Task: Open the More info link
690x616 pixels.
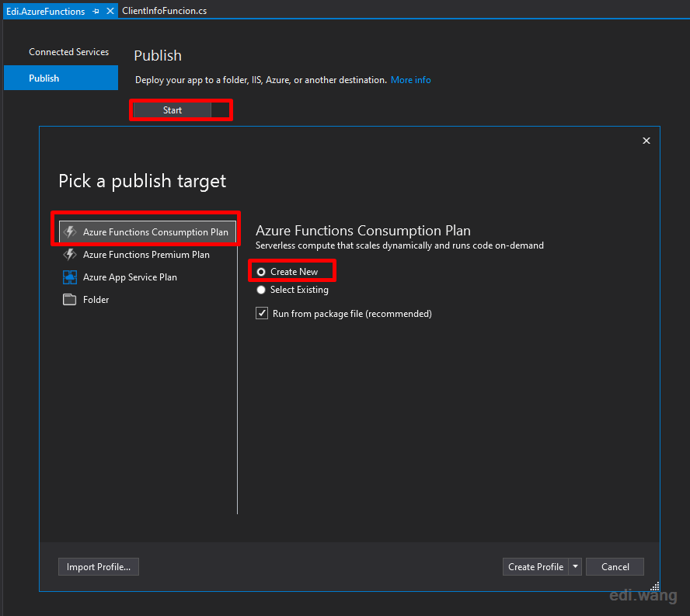Action: [x=410, y=80]
